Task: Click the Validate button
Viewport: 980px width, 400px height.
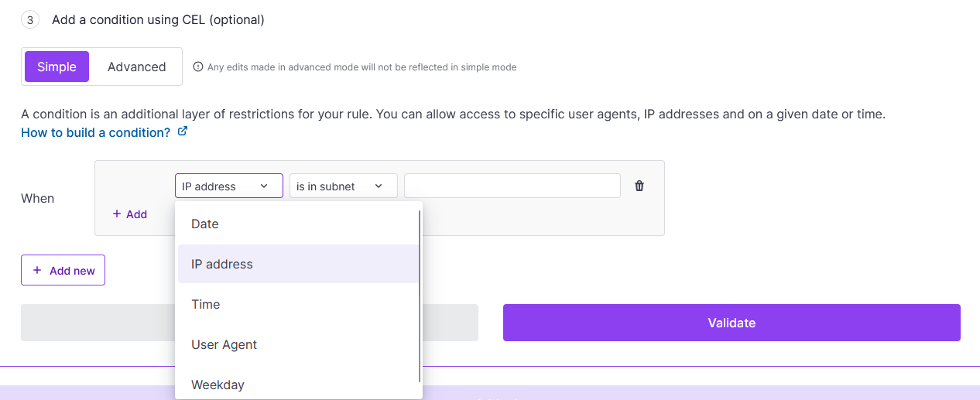Action: coord(732,323)
